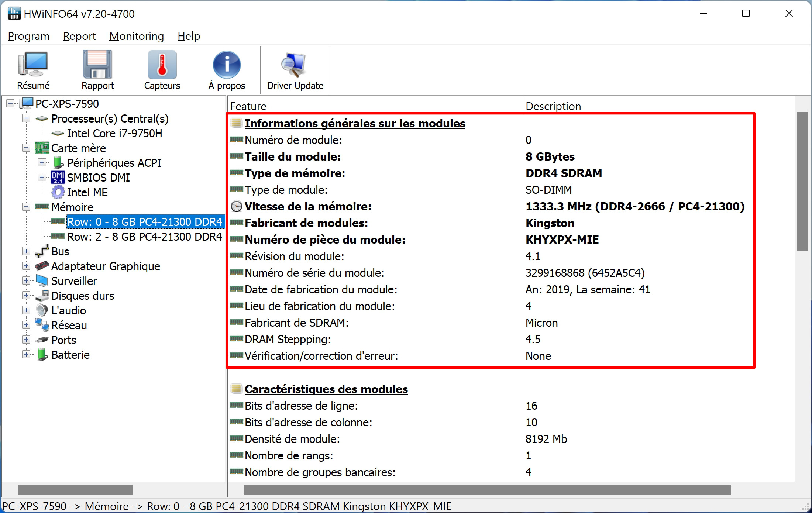Click the vertical scrollbar of details pane

802,289
